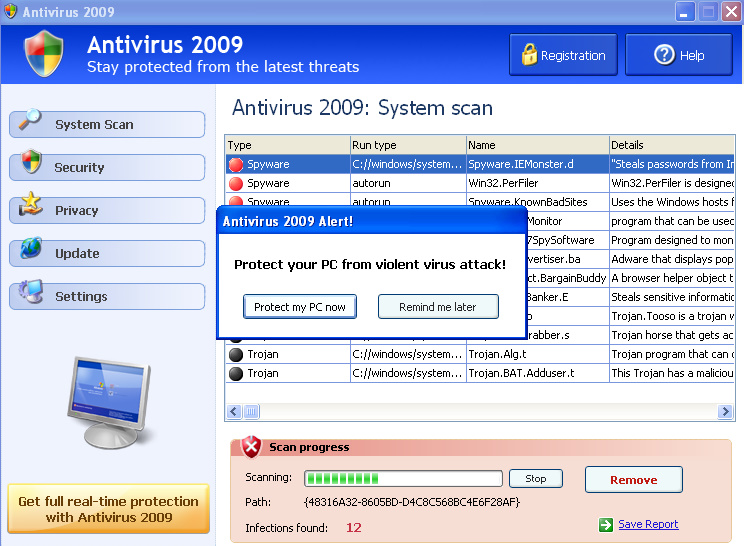
Task: Click the red dot in the Spyware.IEMonster.d row
Action: (235, 165)
